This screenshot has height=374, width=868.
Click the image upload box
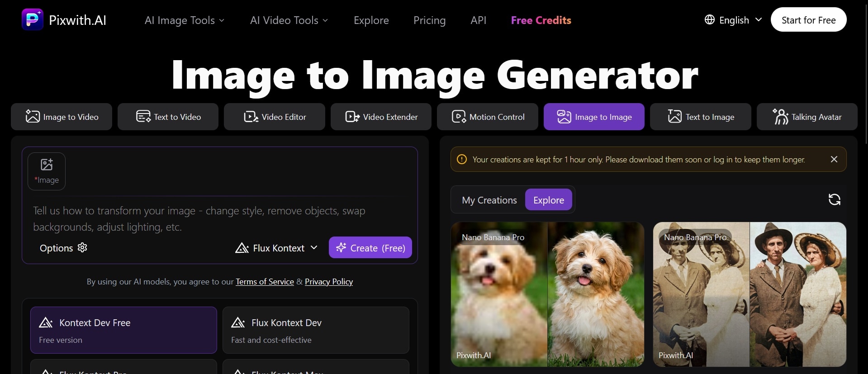point(47,171)
